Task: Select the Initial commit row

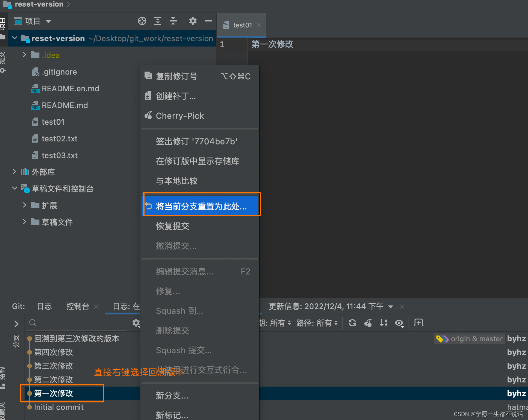Action: coord(59,407)
